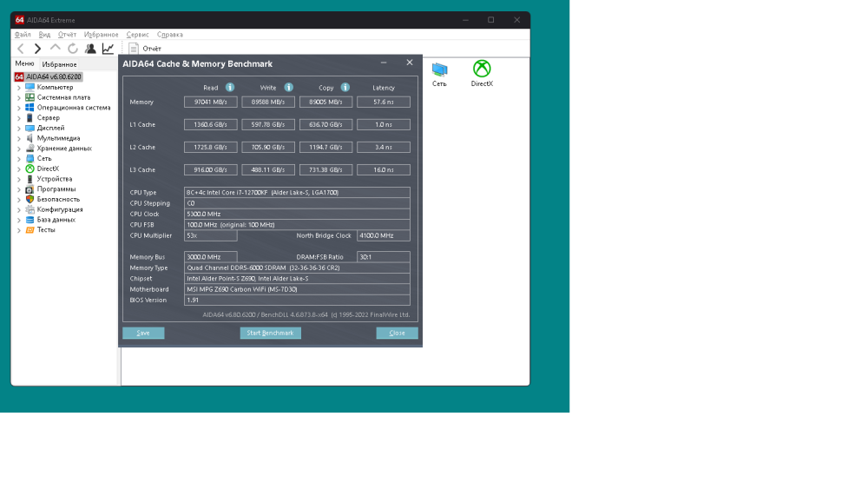Click the L3 Cache write value 488.11 GB/s
The image size is (868, 489).
point(268,170)
